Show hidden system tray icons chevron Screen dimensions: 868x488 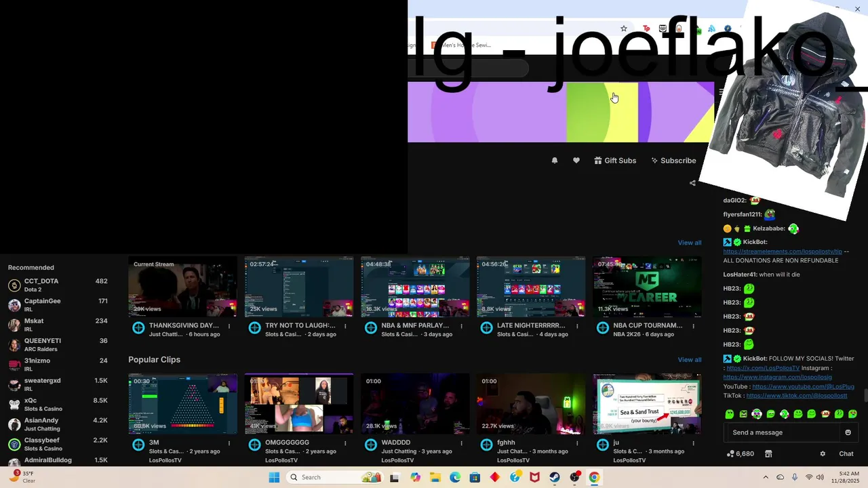pos(766,477)
